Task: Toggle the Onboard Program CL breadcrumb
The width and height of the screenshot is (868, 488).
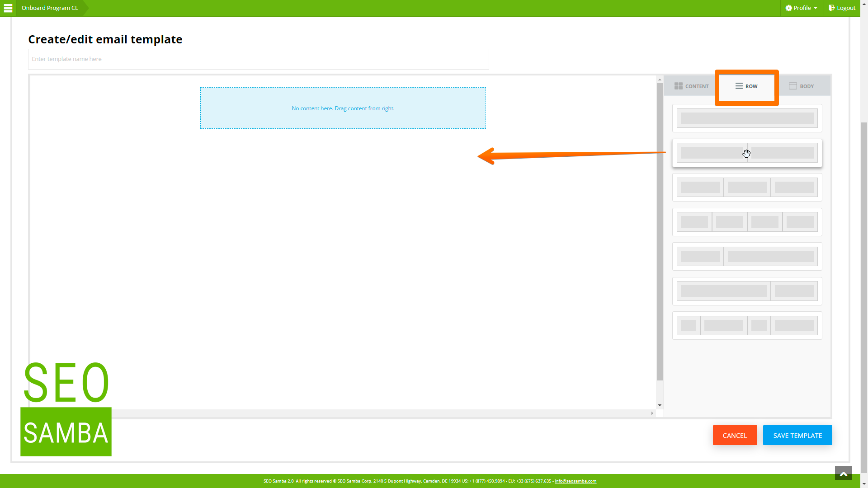Action: pos(49,8)
